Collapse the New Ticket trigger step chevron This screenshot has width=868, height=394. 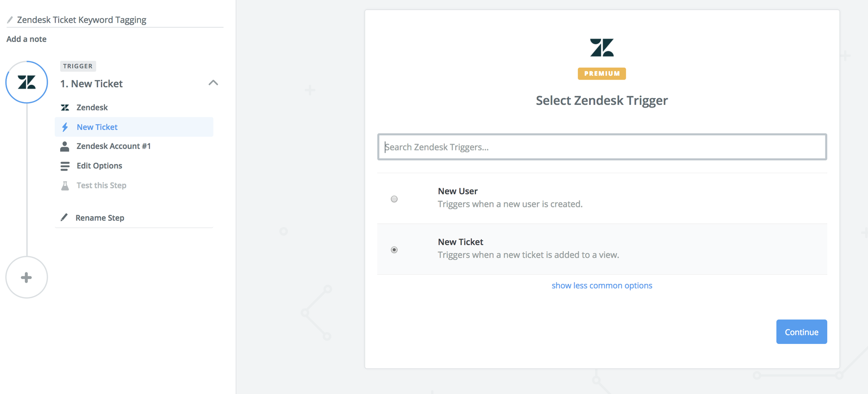click(x=213, y=83)
